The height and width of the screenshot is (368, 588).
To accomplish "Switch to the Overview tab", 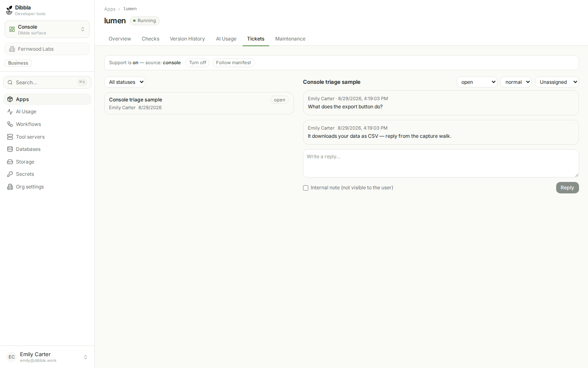I will pos(120,39).
